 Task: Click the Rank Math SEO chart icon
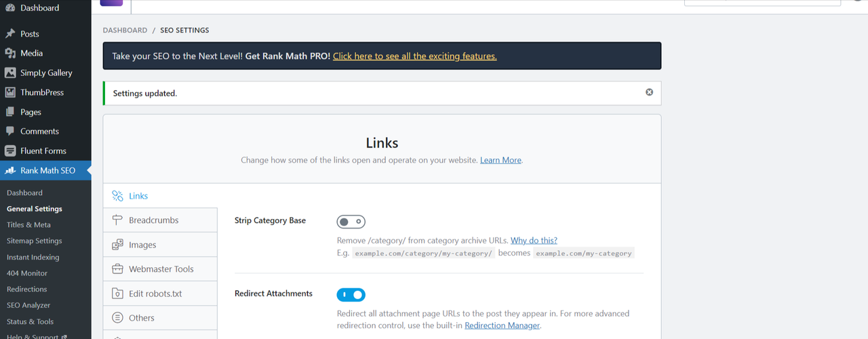click(10, 170)
